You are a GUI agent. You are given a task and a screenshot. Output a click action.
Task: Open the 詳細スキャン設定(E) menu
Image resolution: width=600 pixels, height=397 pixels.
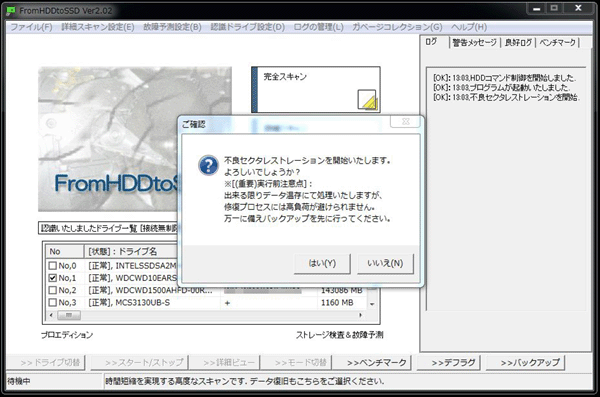98,27
